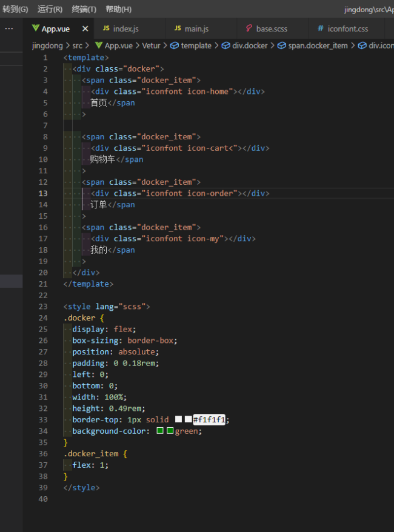Click the Sass icon on base.scss tab
This screenshot has height=532, width=394.
click(x=249, y=28)
